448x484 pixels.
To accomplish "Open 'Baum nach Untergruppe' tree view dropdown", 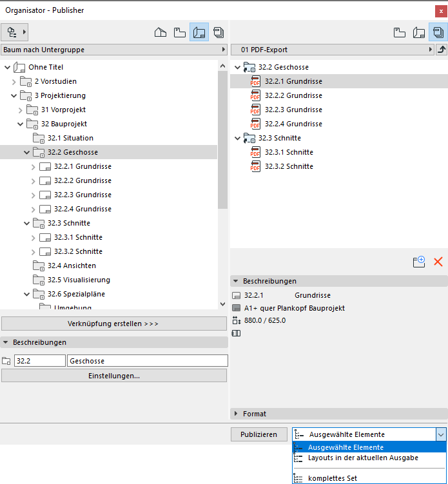I will 114,50.
